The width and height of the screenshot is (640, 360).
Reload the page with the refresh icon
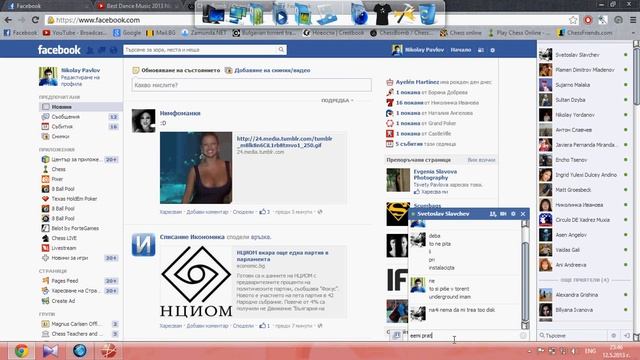click(x=35, y=20)
